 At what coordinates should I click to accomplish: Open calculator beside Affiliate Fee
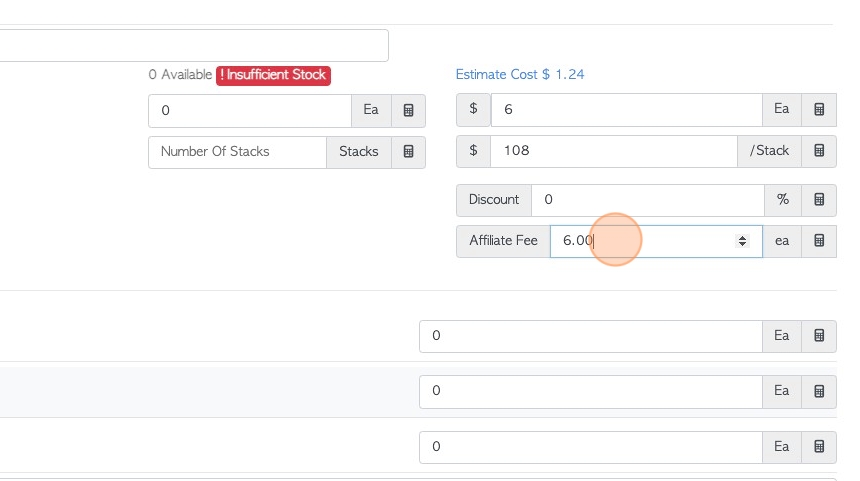[x=819, y=241]
